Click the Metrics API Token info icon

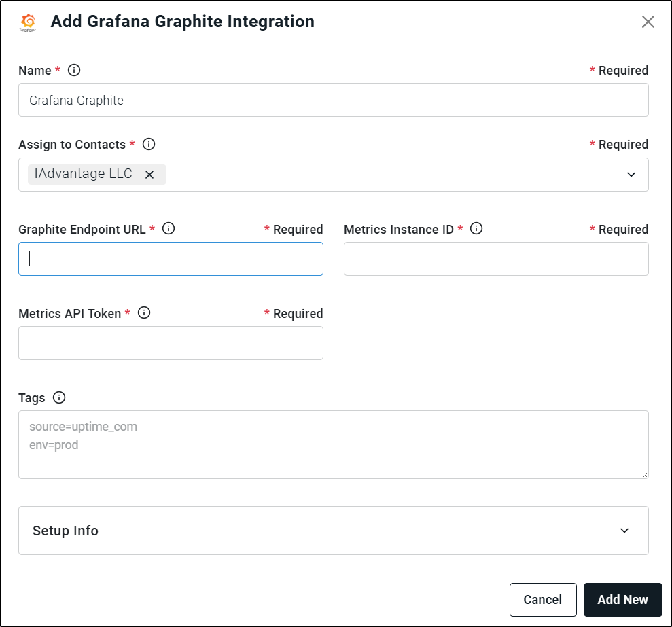144,313
